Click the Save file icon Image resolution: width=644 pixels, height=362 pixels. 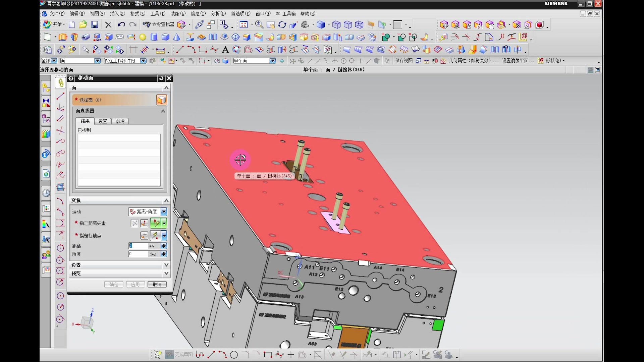tap(95, 24)
